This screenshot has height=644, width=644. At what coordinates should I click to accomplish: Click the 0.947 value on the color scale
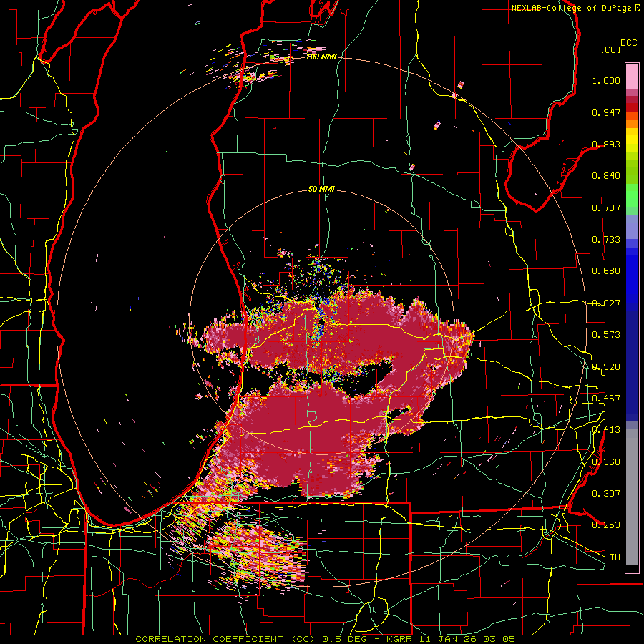(606, 112)
